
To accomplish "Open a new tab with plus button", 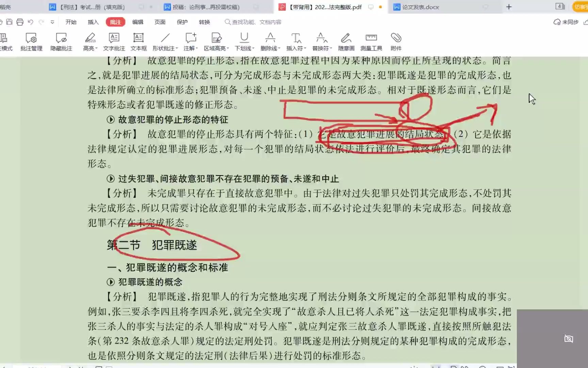I will click(x=509, y=7).
